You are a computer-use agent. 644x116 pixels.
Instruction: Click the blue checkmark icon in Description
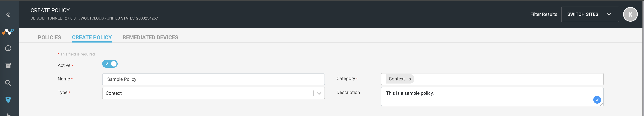click(x=597, y=100)
